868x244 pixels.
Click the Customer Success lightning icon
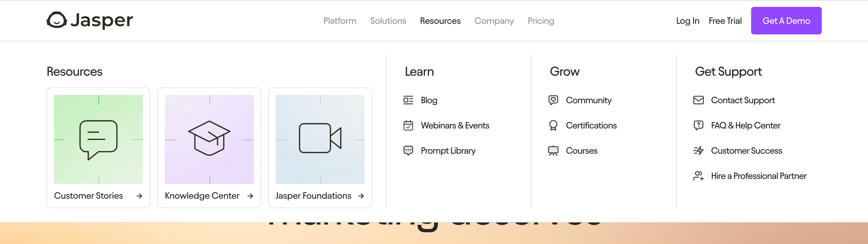[698, 151]
